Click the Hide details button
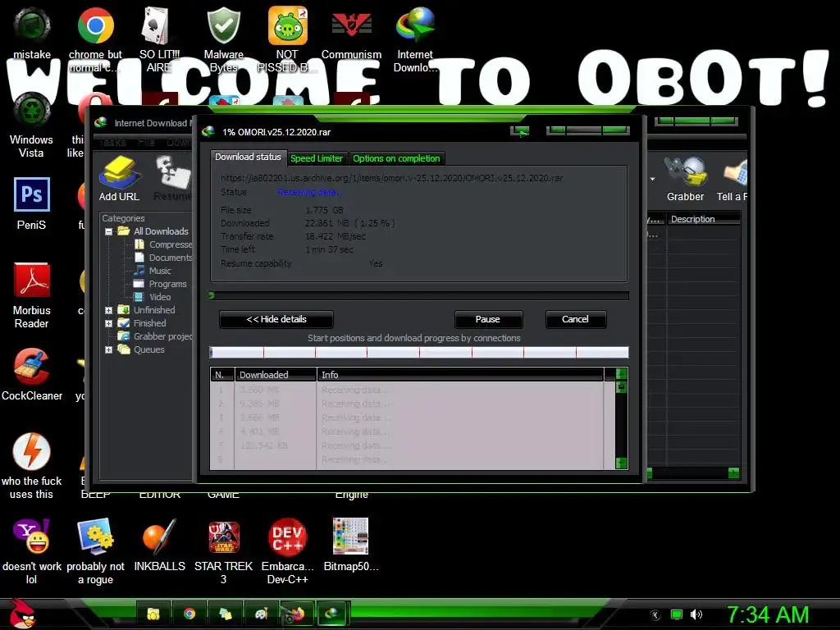 [x=276, y=319]
